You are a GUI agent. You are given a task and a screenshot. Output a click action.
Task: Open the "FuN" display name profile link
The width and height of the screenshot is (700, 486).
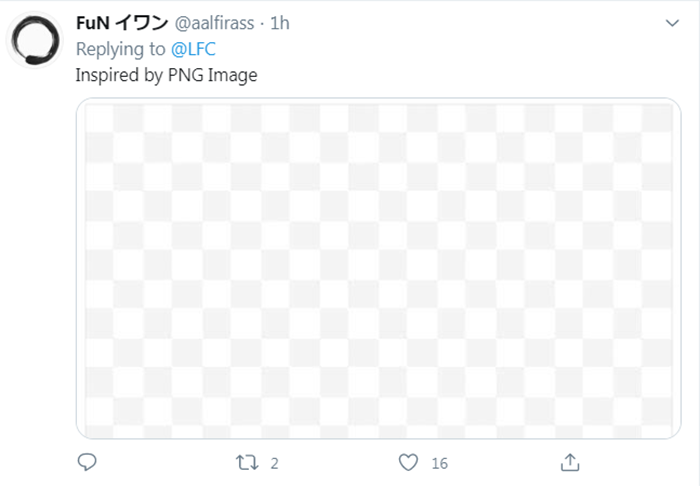pyautogui.click(x=95, y=23)
